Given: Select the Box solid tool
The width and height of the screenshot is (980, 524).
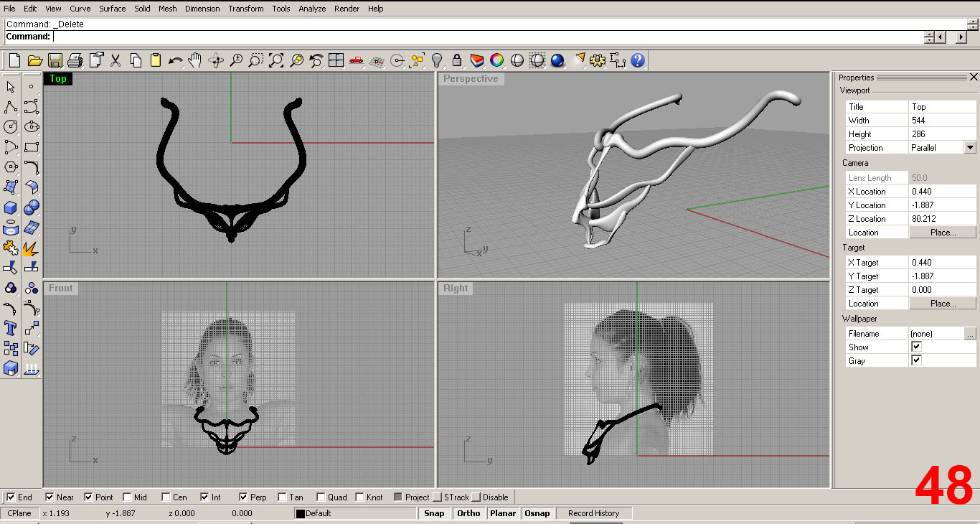Looking at the screenshot, I should [x=11, y=207].
